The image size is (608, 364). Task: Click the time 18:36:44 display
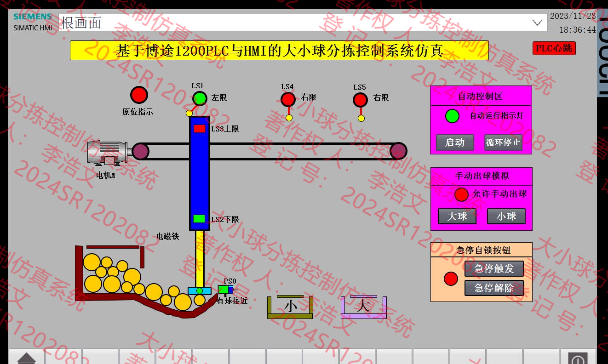[x=578, y=30]
